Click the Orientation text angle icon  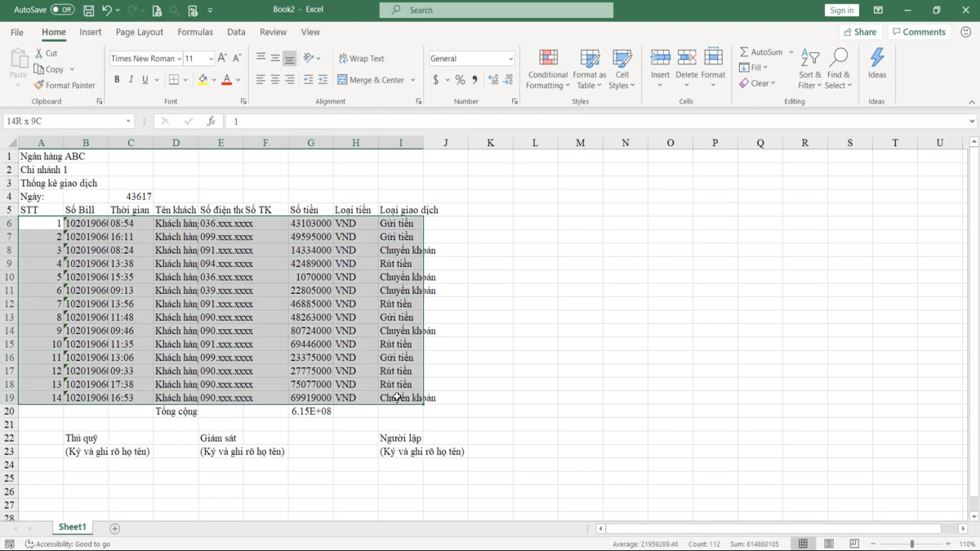(x=310, y=58)
